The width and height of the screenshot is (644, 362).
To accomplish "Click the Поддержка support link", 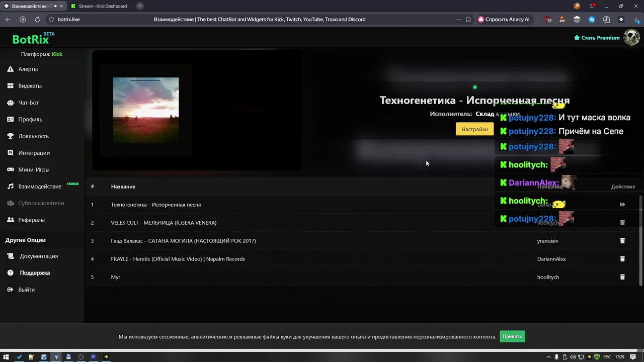I will [35, 273].
